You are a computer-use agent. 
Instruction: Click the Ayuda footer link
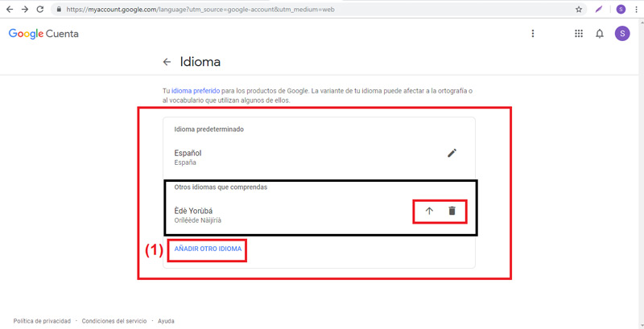point(166,321)
